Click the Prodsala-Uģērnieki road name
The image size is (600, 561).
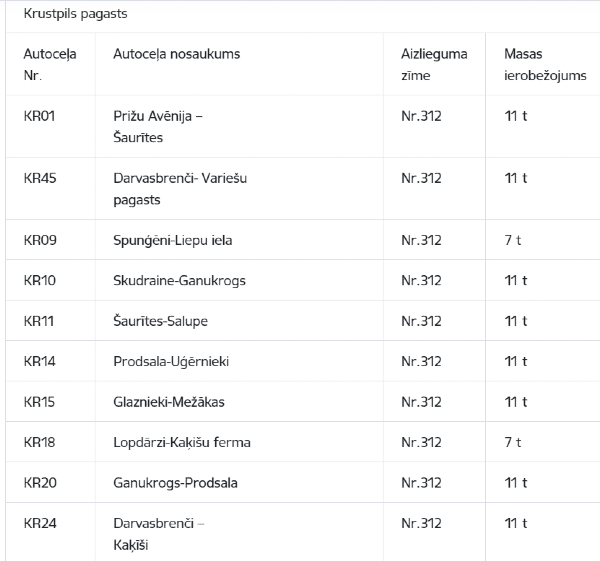[171, 362]
